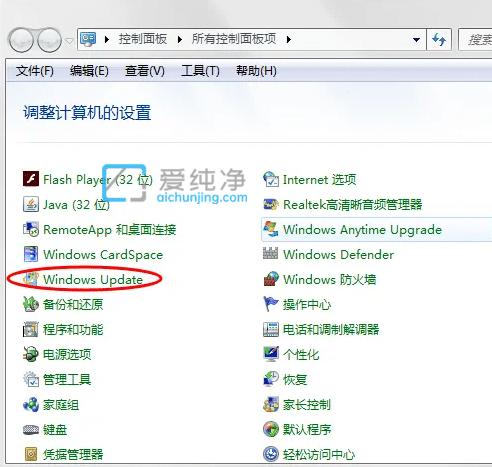
Task: Click the search box in Control Panel
Action: [x=475, y=40]
